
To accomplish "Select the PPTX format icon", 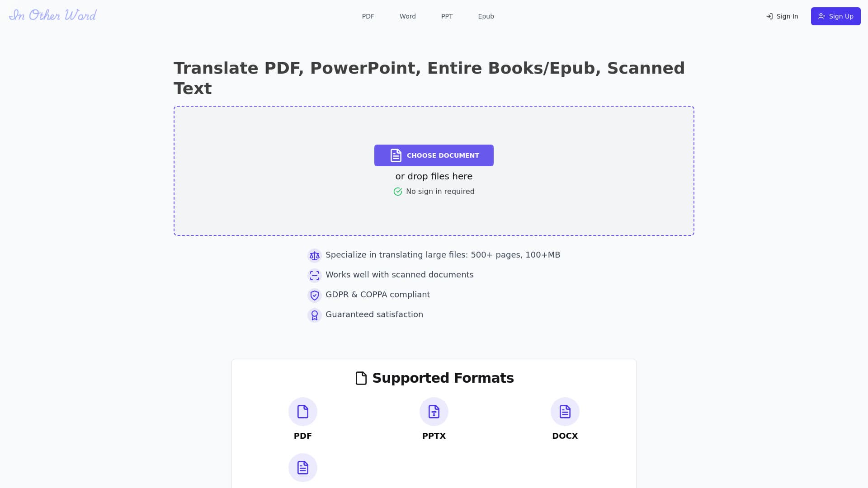I will click(434, 412).
